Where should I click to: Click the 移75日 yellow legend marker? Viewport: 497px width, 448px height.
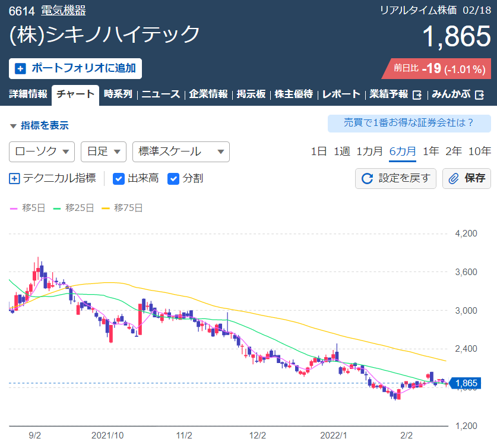click(105, 209)
